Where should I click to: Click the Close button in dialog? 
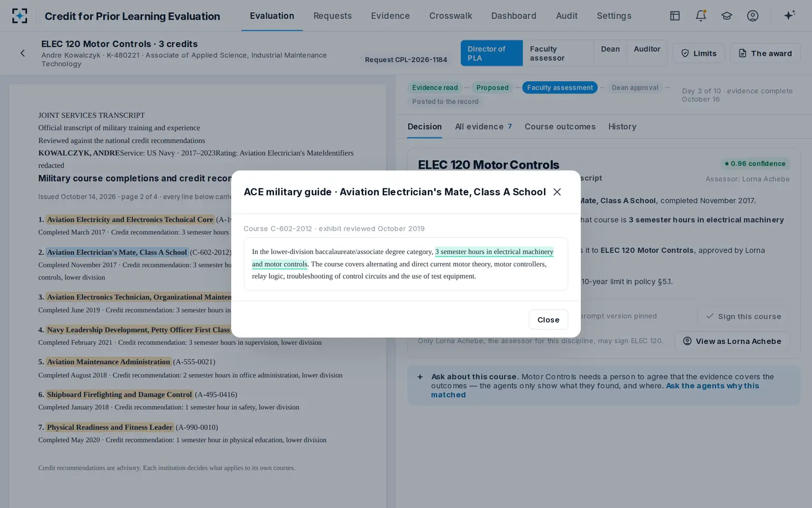point(548,319)
